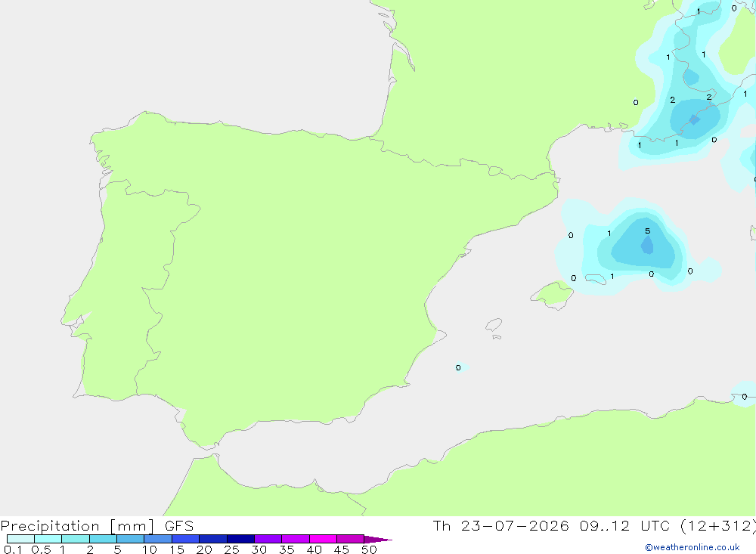Image resolution: width=756 pixels, height=554 pixels.
Task: Click the '5' precipitation value on the map
Action: coord(648,231)
